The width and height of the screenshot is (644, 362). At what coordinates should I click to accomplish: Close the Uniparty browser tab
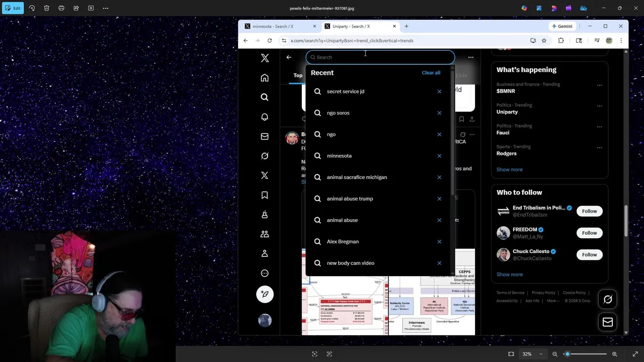(394, 26)
